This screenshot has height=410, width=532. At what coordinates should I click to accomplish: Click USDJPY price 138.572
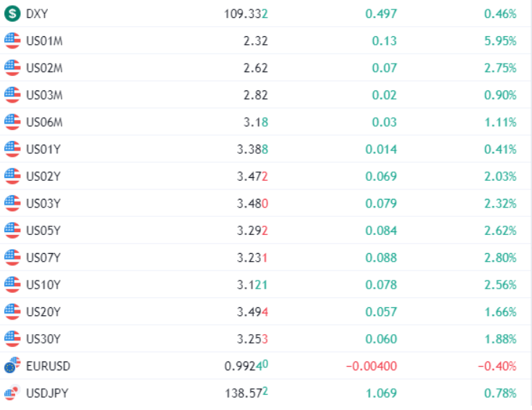click(x=246, y=393)
